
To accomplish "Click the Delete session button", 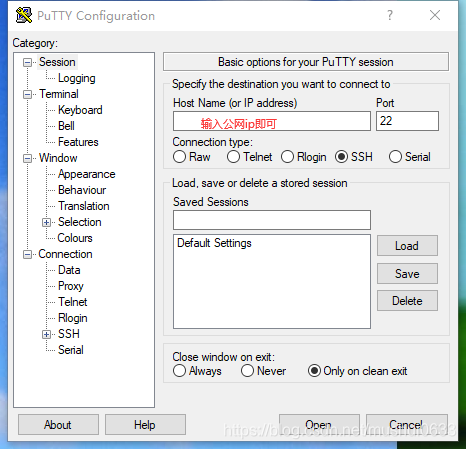I will tap(407, 301).
